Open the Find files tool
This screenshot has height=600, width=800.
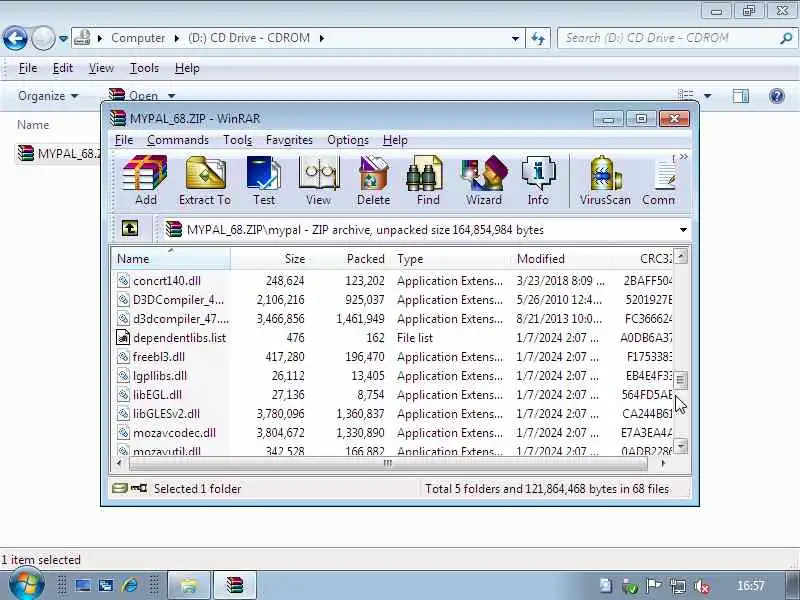coord(428,181)
